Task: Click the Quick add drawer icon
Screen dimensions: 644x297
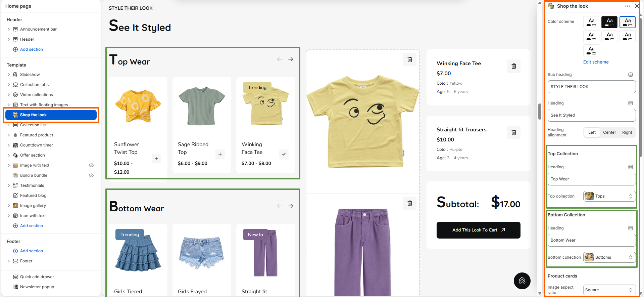Action: [15, 277]
